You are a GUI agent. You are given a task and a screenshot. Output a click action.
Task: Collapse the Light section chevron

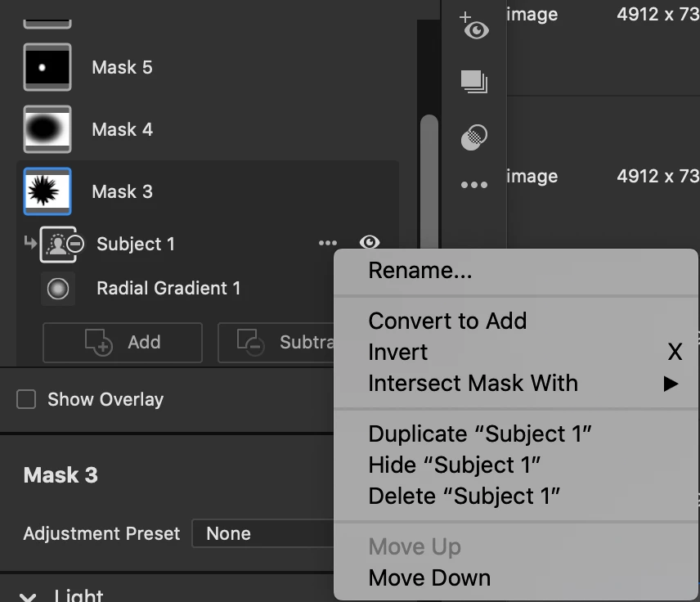pyautogui.click(x=28, y=596)
